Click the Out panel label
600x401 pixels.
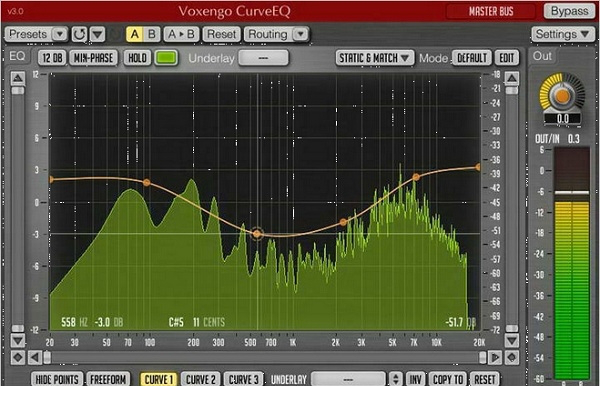542,56
